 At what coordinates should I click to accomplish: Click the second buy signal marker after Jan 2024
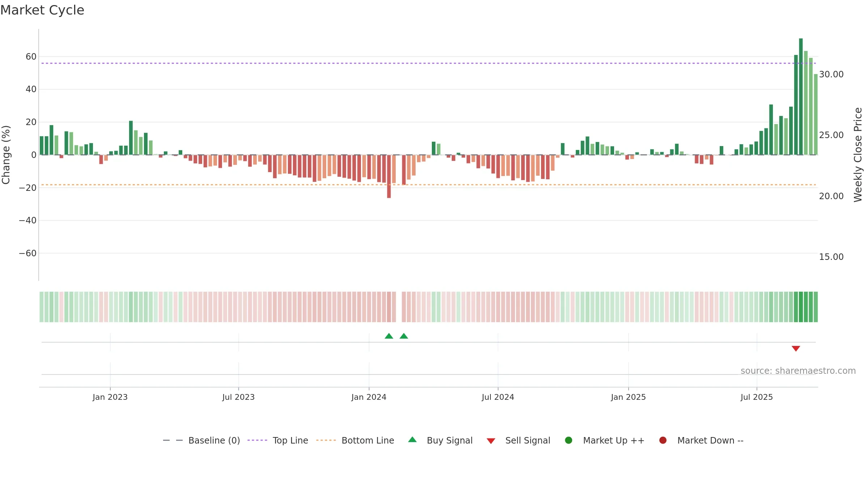click(404, 336)
